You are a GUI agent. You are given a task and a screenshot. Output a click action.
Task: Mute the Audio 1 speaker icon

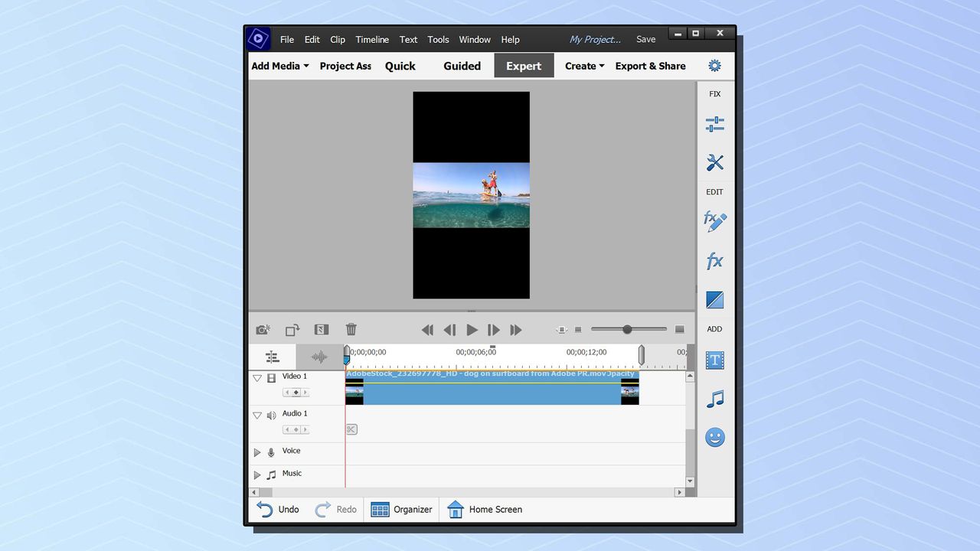[x=271, y=416]
